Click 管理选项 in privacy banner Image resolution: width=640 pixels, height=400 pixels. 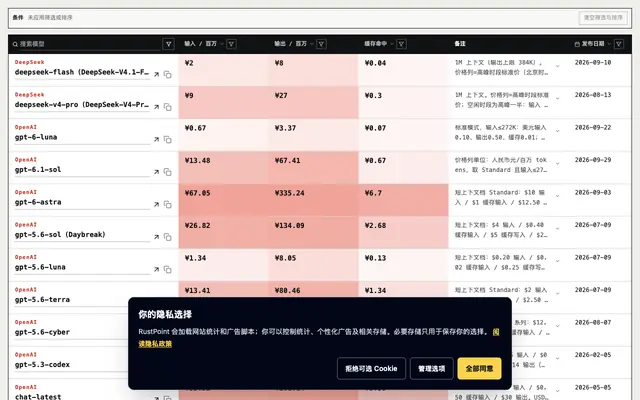[x=431, y=369]
